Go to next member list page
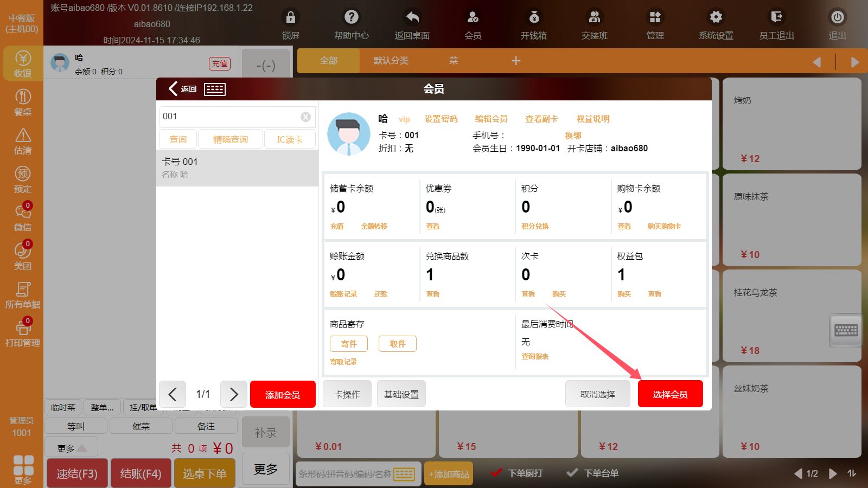This screenshot has width=868, height=488. pyautogui.click(x=234, y=394)
